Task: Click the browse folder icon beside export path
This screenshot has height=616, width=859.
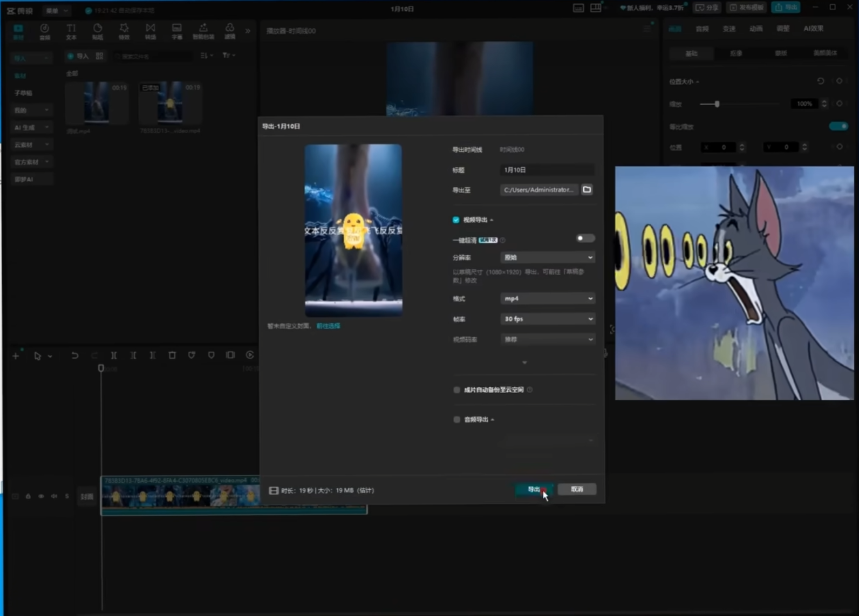Action: tap(587, 190)
